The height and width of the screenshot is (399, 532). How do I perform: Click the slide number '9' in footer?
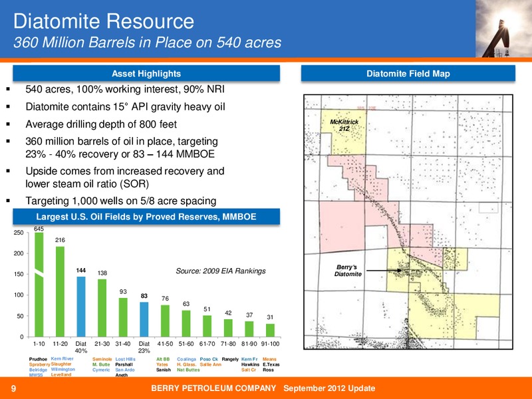point(13,388)
